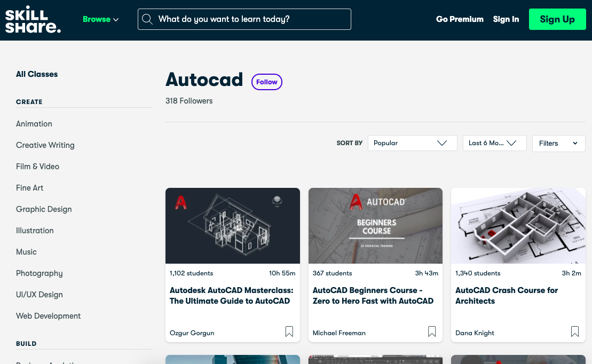
Task: Select Graphic Design category
Action: (x=44, y=209)
